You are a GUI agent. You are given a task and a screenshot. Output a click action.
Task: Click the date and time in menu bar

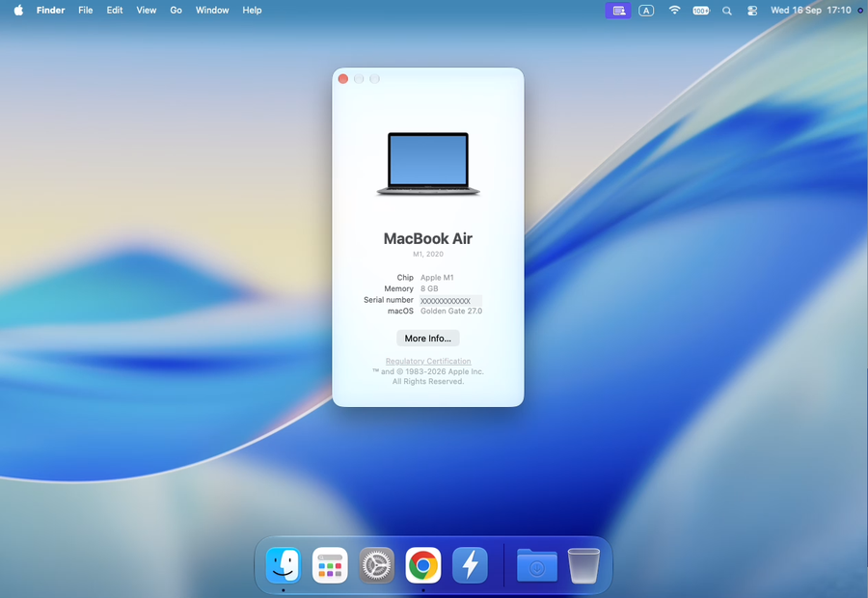(810, 10)
